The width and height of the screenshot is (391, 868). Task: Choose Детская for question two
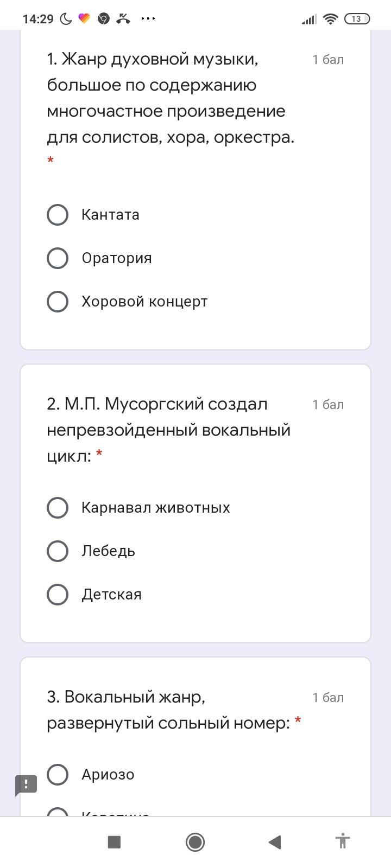click(x=58, y=595)
